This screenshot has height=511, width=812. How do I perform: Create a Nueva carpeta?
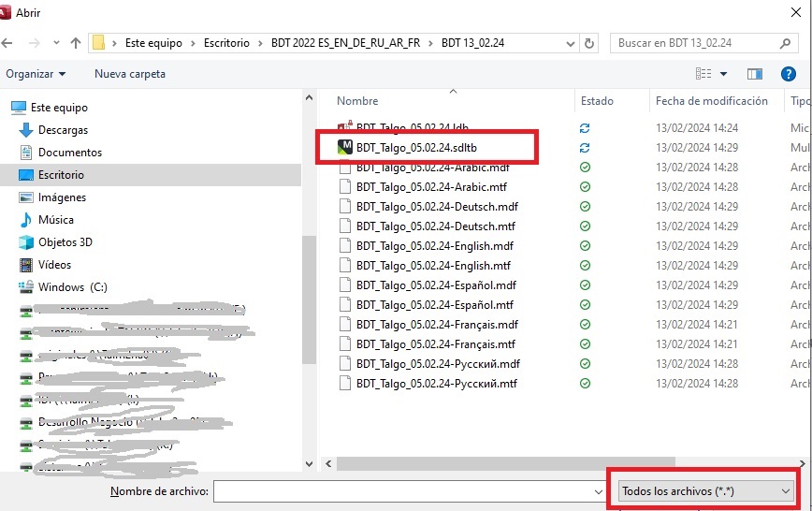coord(130,74)
